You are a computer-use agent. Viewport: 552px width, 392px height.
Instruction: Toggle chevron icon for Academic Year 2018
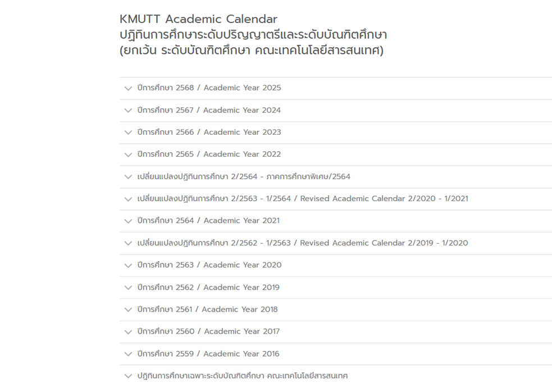pyautogui.click(x=128, y=309)
